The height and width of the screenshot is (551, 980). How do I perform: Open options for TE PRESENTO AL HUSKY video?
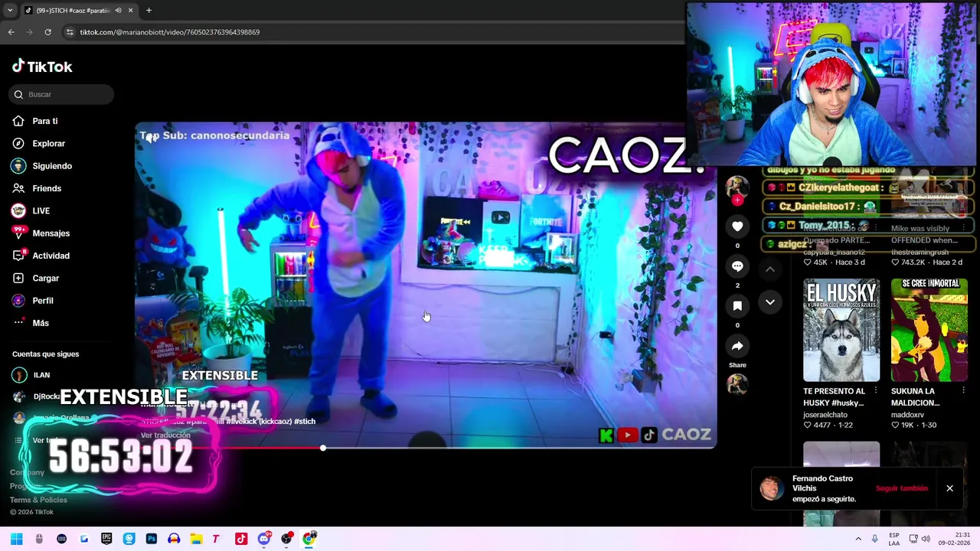point(875,391)
